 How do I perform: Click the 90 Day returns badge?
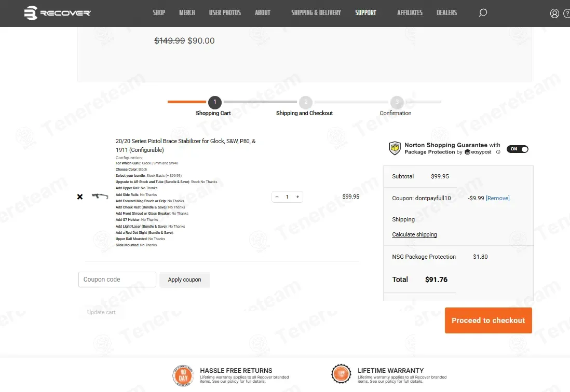[x=183, y=374]
